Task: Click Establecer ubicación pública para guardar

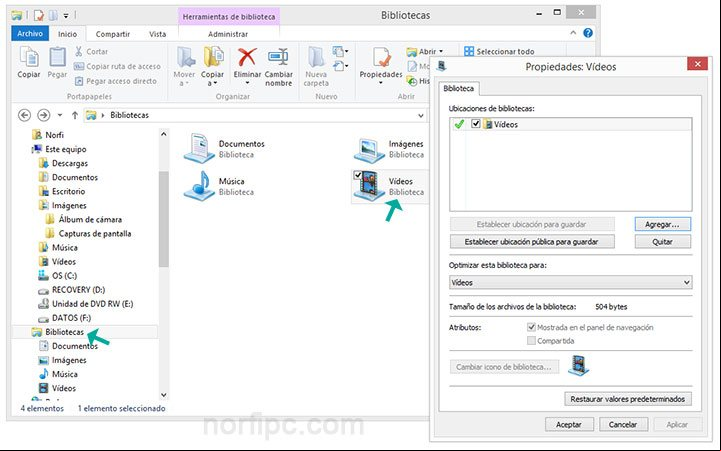Action: (x=532, y=242)
